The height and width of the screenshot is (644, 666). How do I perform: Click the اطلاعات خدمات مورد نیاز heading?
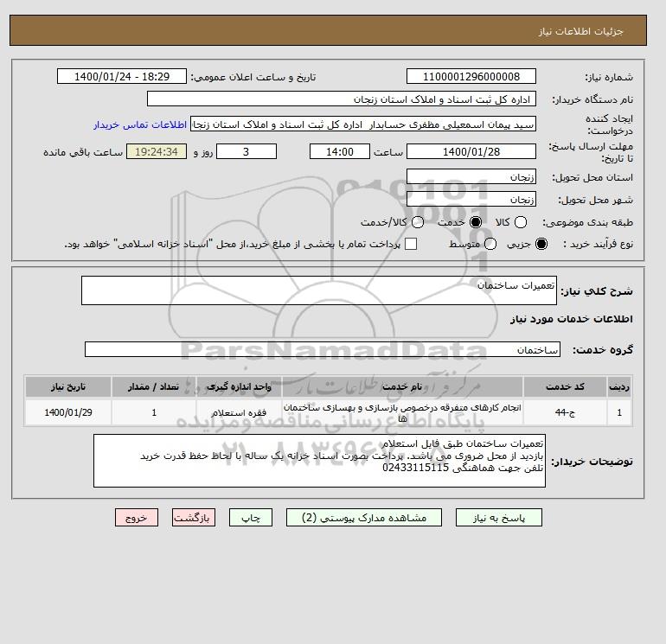click(571, 319)
